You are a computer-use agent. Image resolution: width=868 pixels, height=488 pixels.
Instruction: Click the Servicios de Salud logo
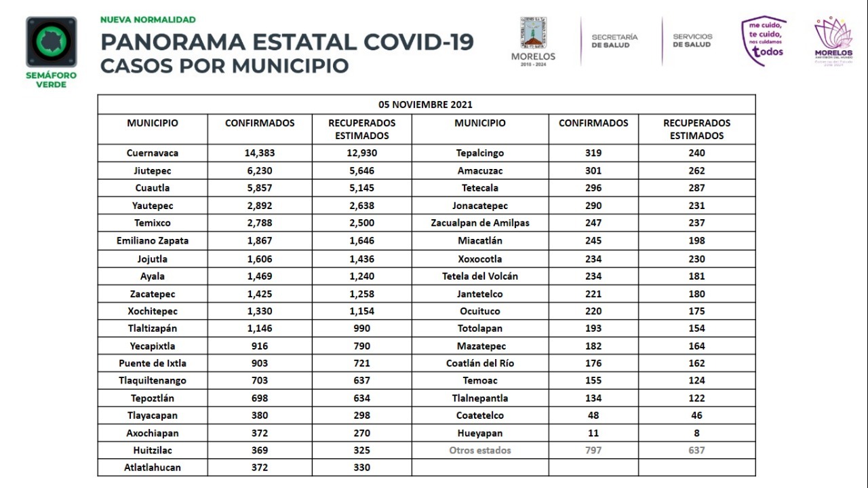point(692,41)
